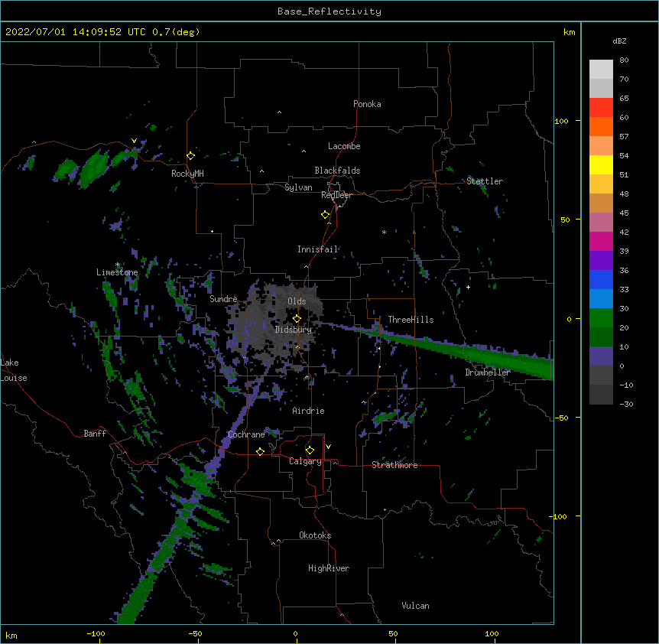
Task: Pick the green 30 dBZ legend swatch
Action: point(601,318)
